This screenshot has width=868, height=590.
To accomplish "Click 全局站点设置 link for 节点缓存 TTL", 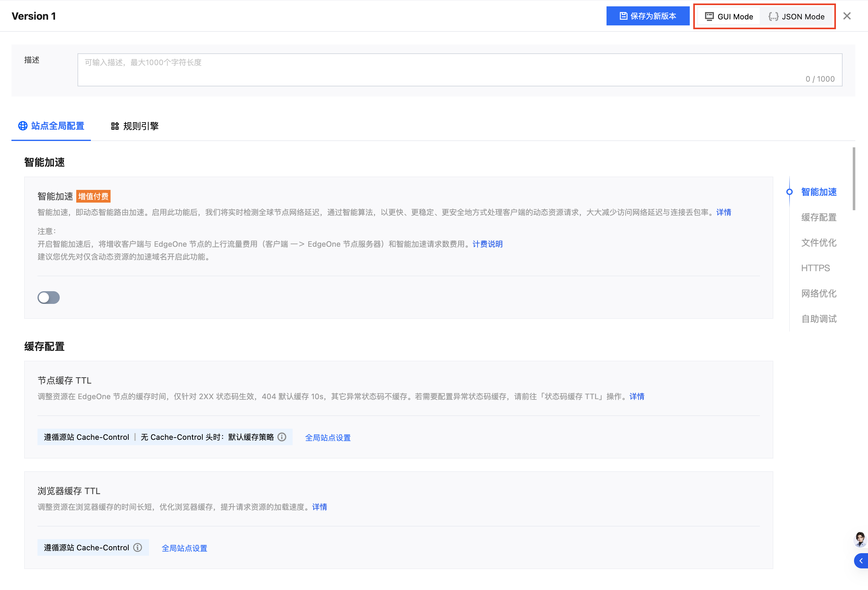I will [x=328, y=437].
